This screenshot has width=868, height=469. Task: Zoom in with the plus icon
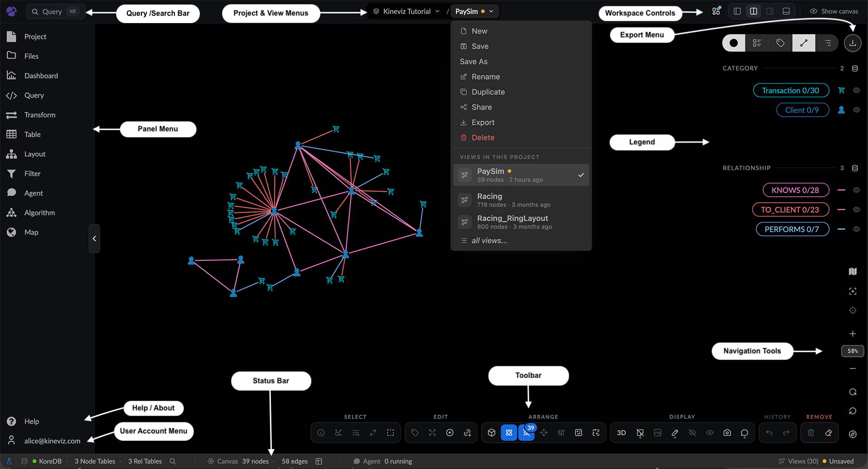coord(853,334)
